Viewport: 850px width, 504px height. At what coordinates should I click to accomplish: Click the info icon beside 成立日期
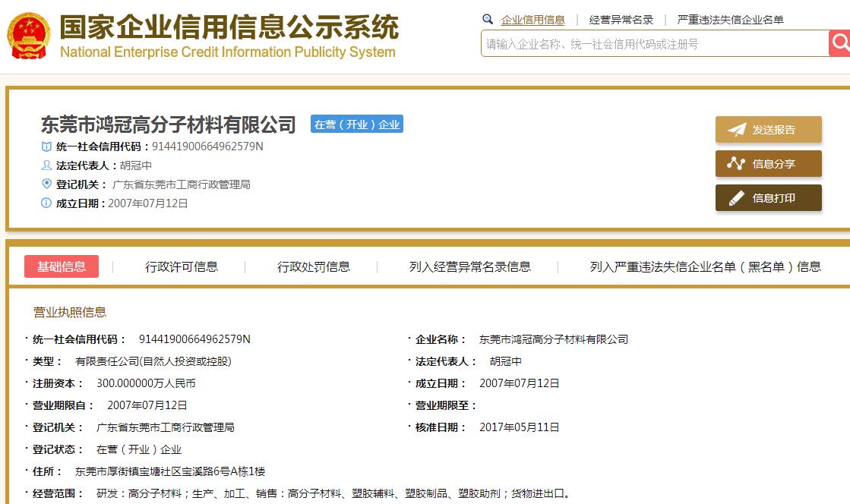46,203
